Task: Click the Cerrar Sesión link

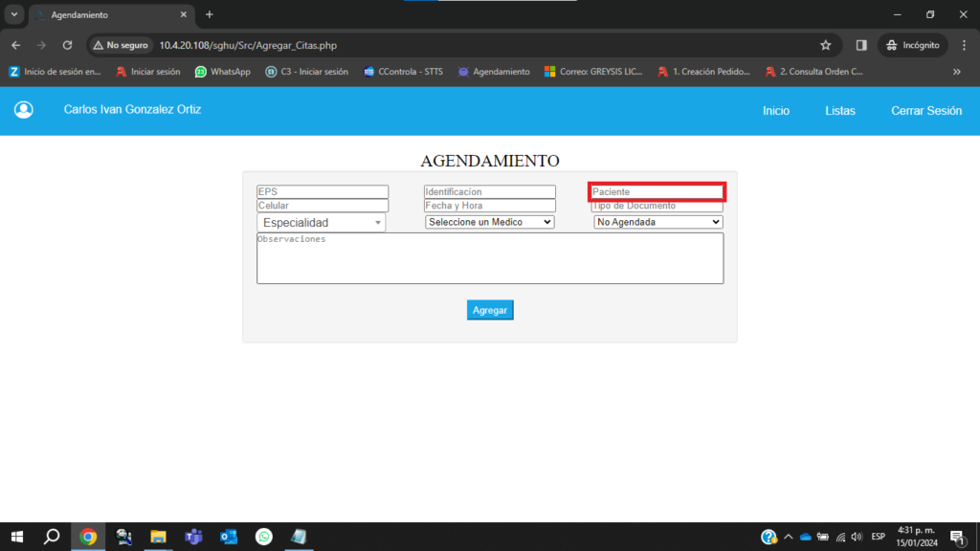Action: tap(925, 111)
